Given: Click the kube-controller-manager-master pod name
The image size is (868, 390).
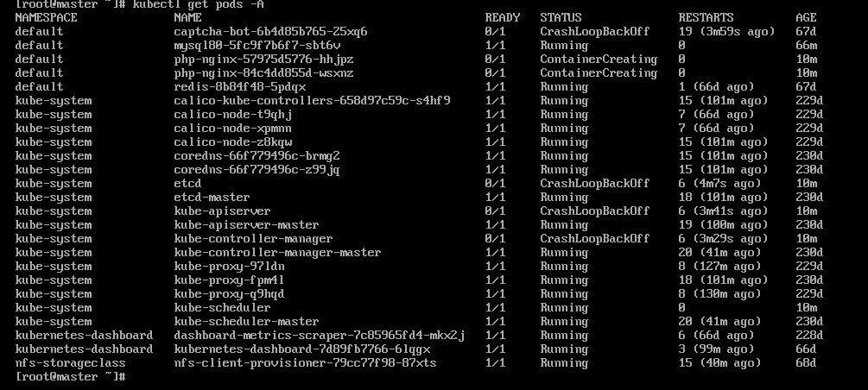Looking at the screenshot, I should 277,252.
